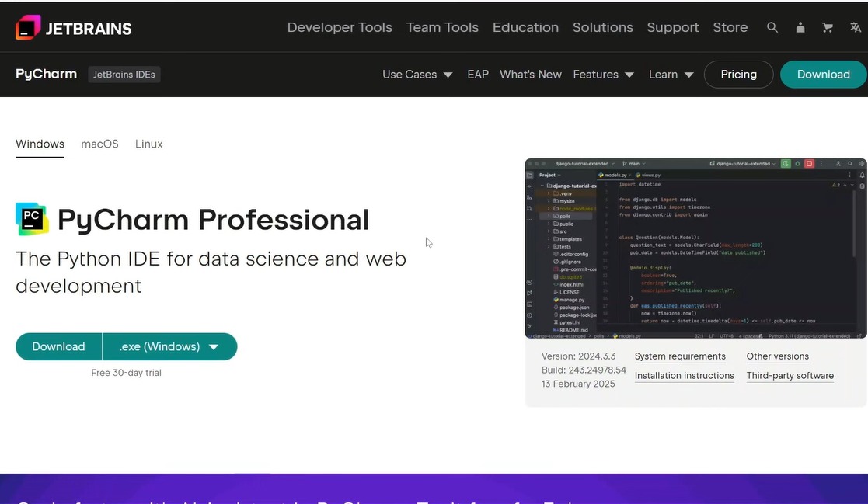The width and height of the screenshot is (868, 504).
Task: Open the EAP page
Action: point(478,75)
